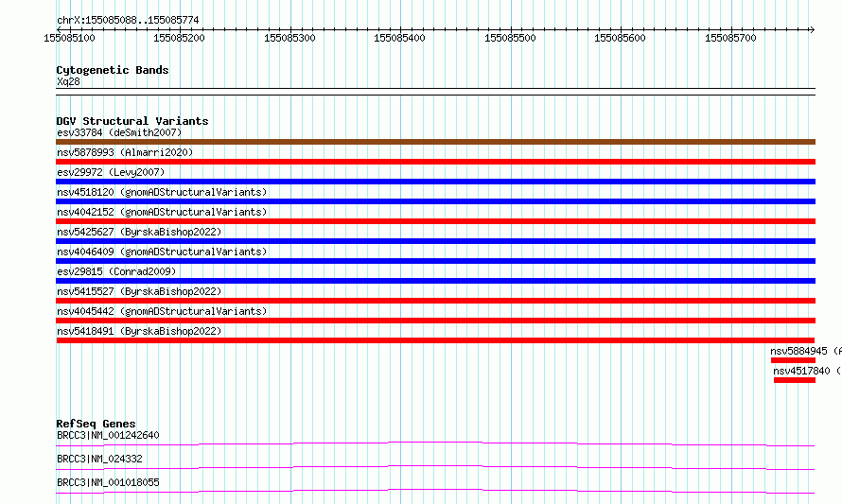Click the BRCC3|NM_001242640 transcript label
842x504 pixels.
tap(108, 435)
